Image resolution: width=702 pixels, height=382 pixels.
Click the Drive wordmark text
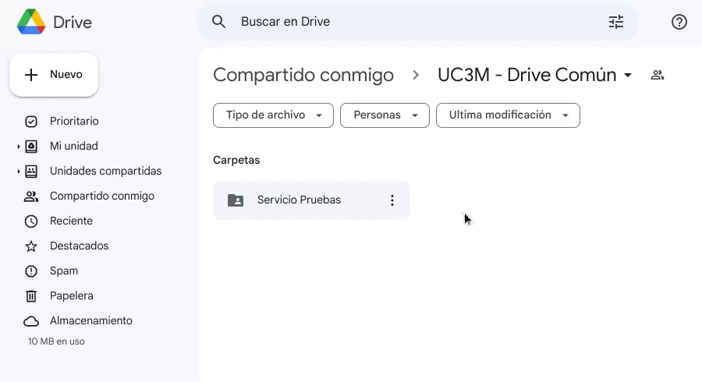coord(73,22)
